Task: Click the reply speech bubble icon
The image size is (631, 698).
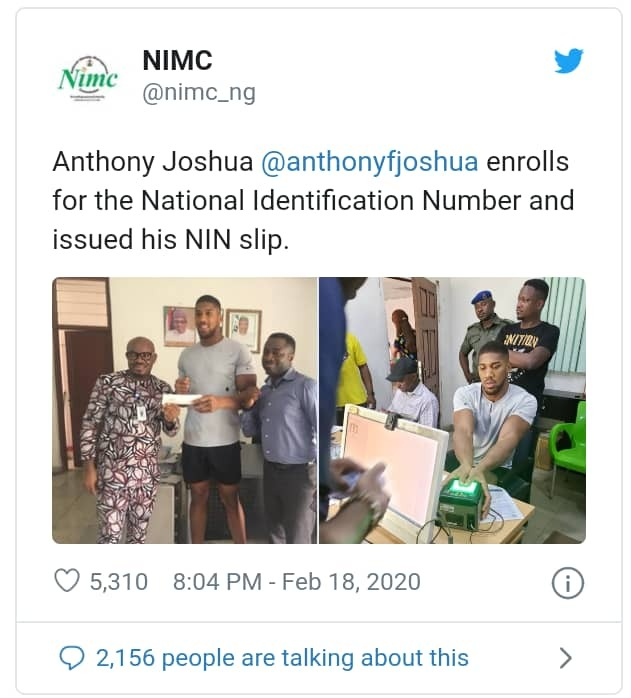Action: pos(71,657)
